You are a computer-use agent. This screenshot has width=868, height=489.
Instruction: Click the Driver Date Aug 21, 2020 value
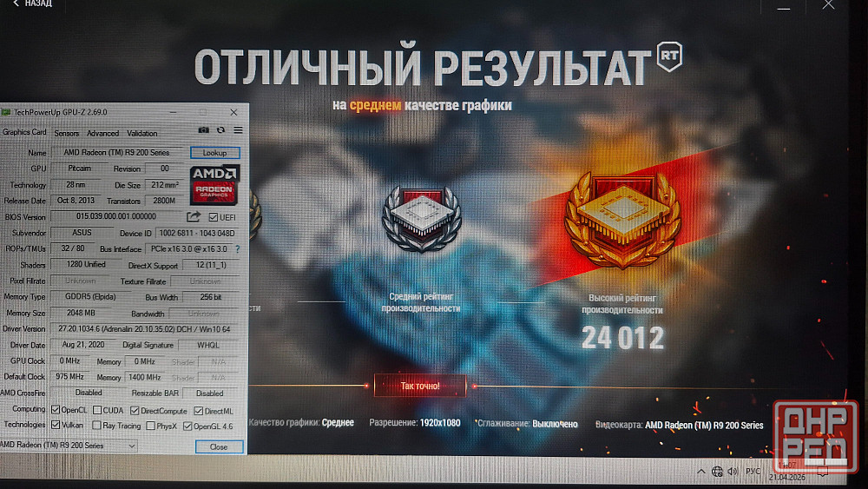pos(83,345)
